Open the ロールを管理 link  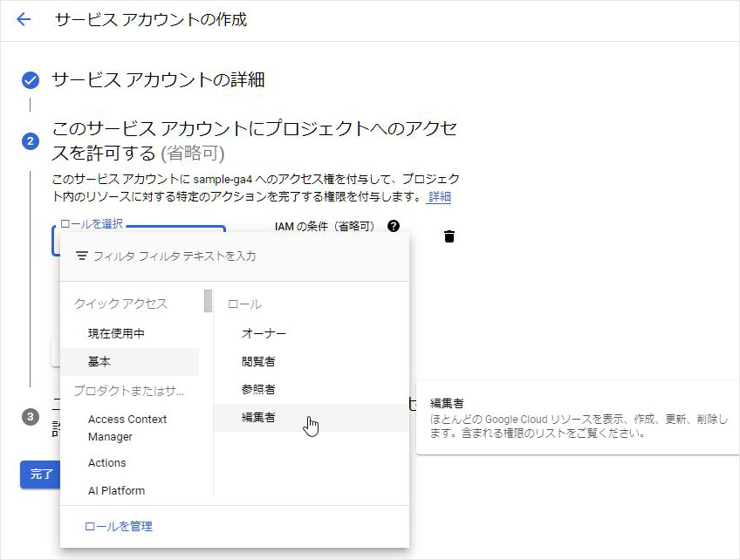[118, 526]
